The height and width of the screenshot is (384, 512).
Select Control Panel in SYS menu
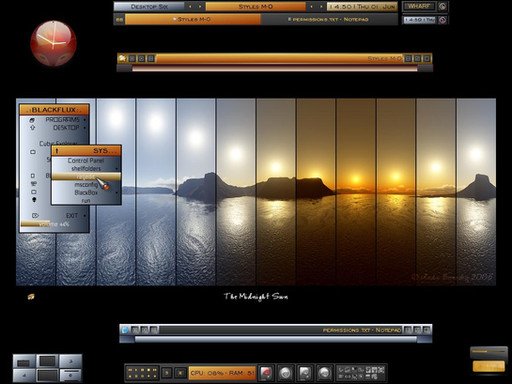pyautogui.click(x=86, y=160)
